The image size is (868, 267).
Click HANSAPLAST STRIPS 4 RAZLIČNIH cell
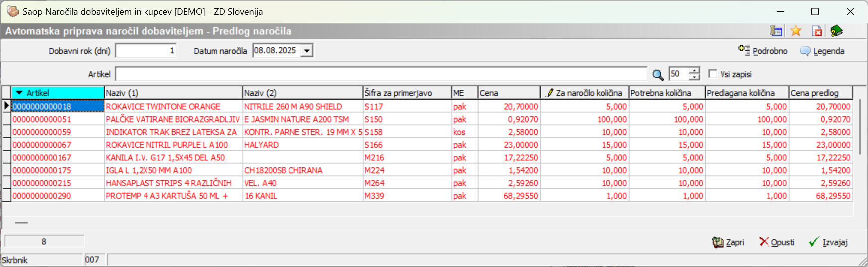click(x=173, y=183)
